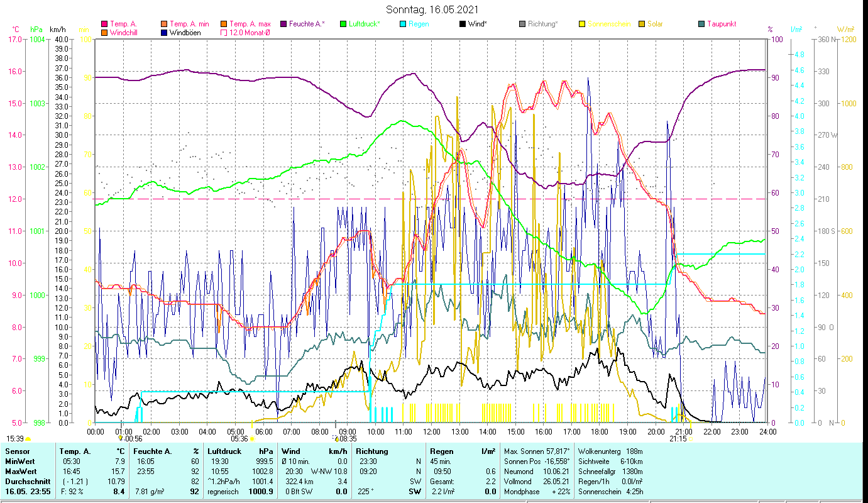Click the average temperature value '10.79'
Image resolution: width=868 pixels, height=503 pixels.
116,481
